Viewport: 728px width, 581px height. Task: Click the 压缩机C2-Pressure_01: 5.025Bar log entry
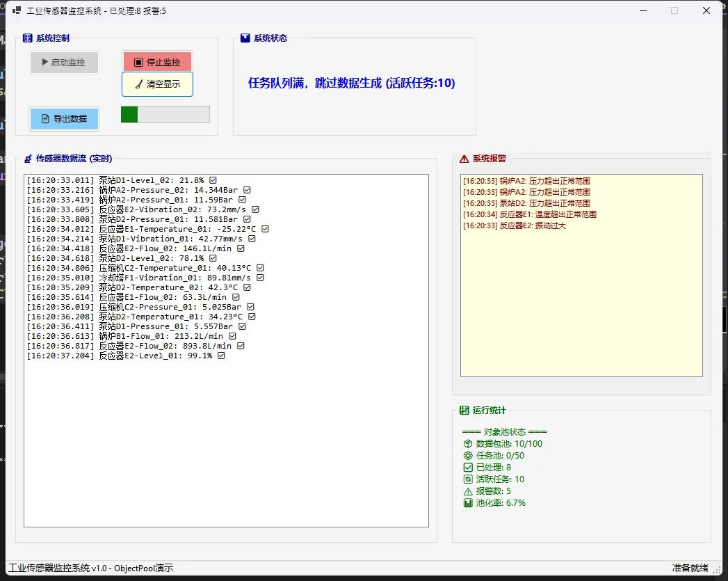[x=140, y=307]
